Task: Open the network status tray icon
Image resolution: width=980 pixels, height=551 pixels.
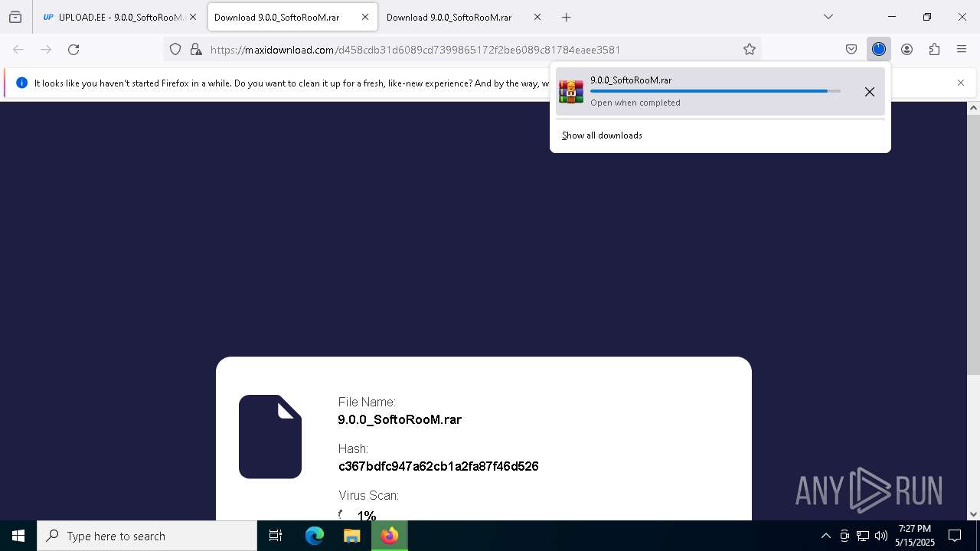Action: 863,536
